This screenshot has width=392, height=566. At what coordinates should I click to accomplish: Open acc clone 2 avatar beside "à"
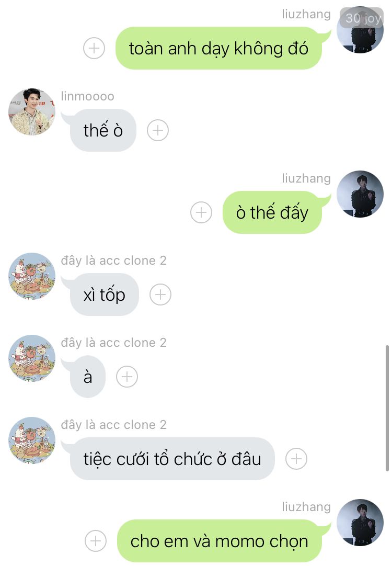pos(32,358)
